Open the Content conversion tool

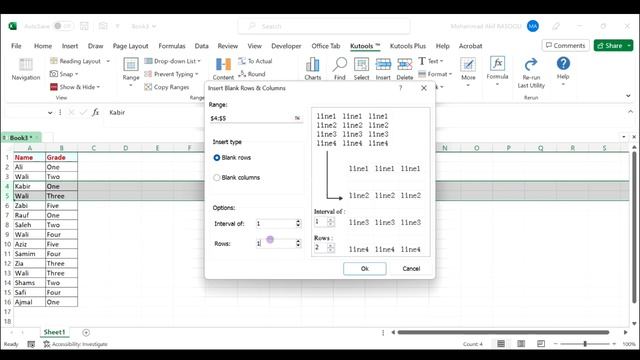pyautogui.click(x=223, y=69)
